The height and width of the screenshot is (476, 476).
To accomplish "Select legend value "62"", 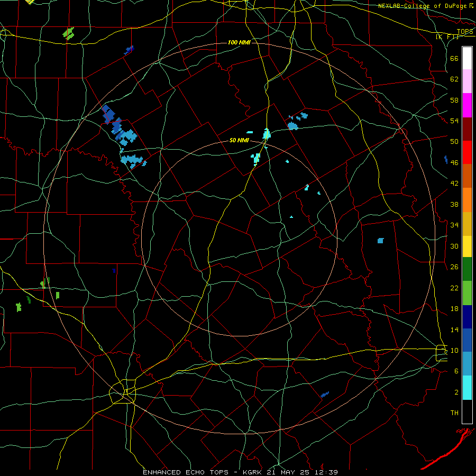I will (454, 79).
